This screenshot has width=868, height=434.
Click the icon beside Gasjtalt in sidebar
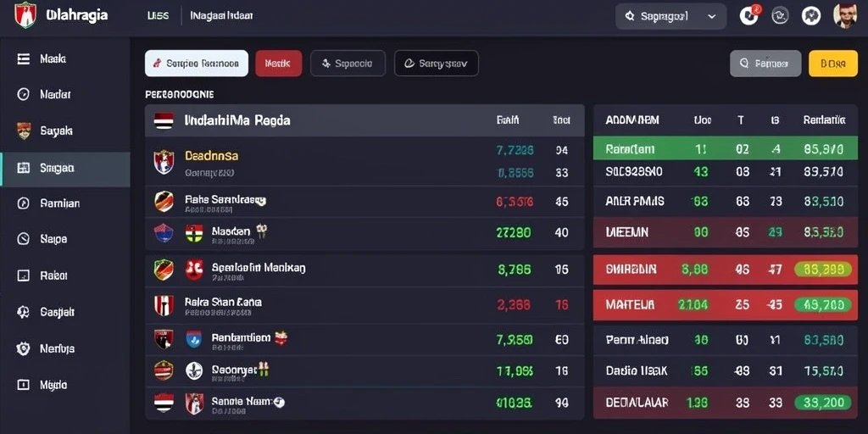(23, 312)
